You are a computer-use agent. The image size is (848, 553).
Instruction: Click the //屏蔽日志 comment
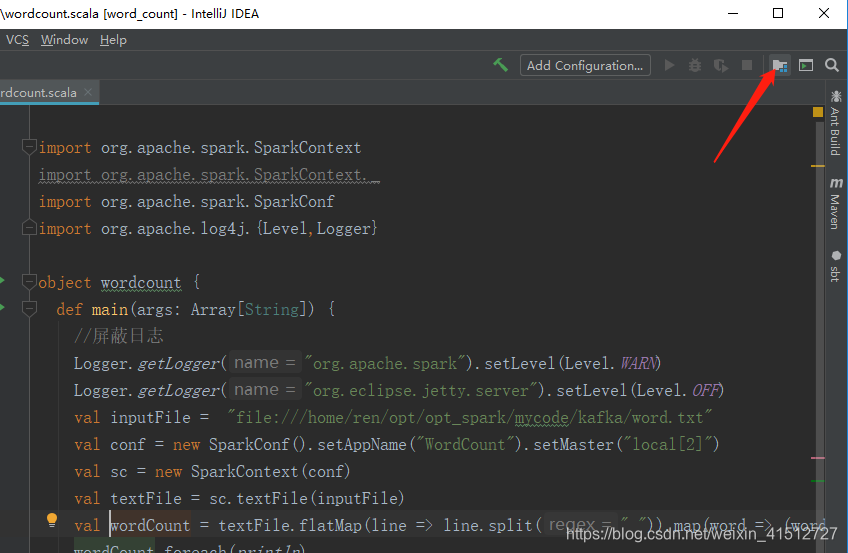click(x=118, y=336)
